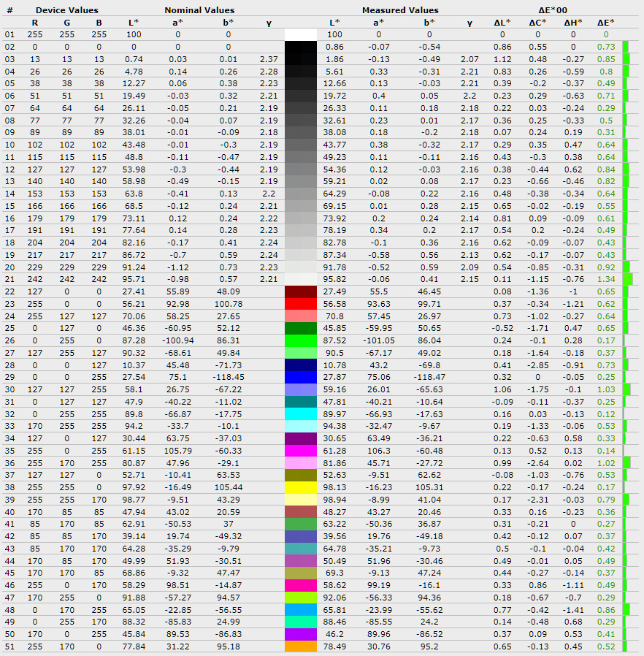
Task: Click the Nominal Values header
Action: click(x=199, y=10)
